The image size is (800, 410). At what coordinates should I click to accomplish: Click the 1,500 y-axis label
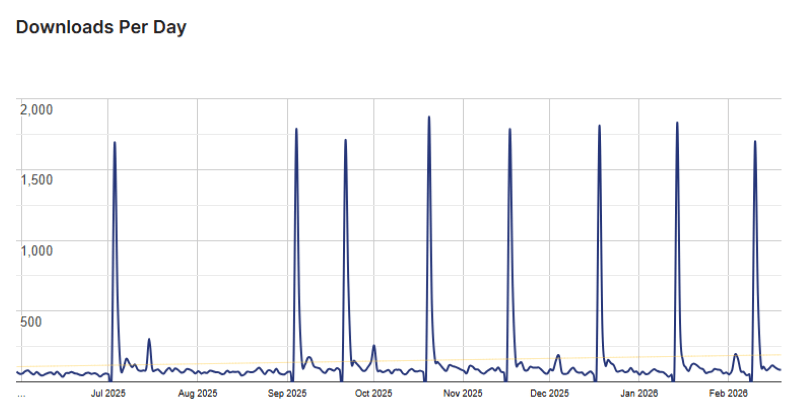coord(38,179)
